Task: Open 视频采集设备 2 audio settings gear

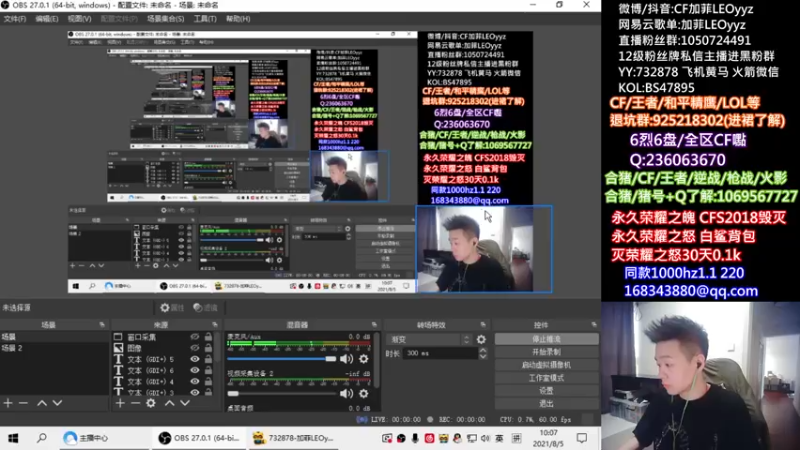Action: click(x=363, y=393)
